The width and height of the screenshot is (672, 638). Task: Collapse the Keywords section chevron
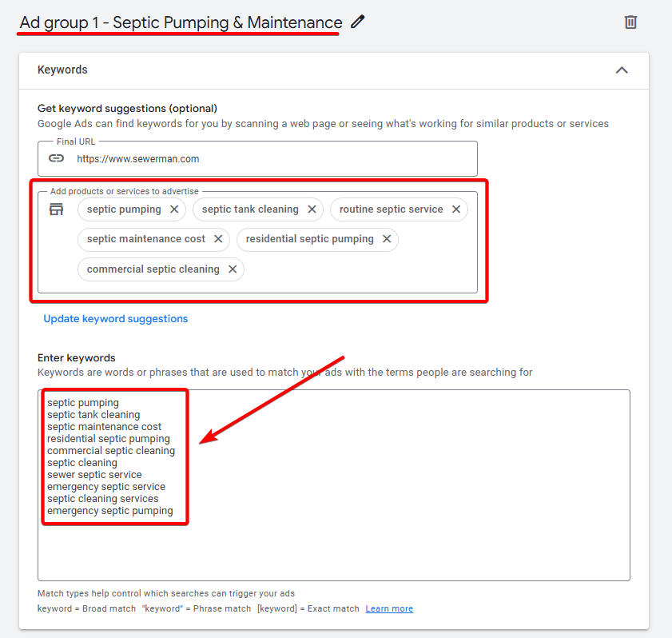(x=622, y=70)
